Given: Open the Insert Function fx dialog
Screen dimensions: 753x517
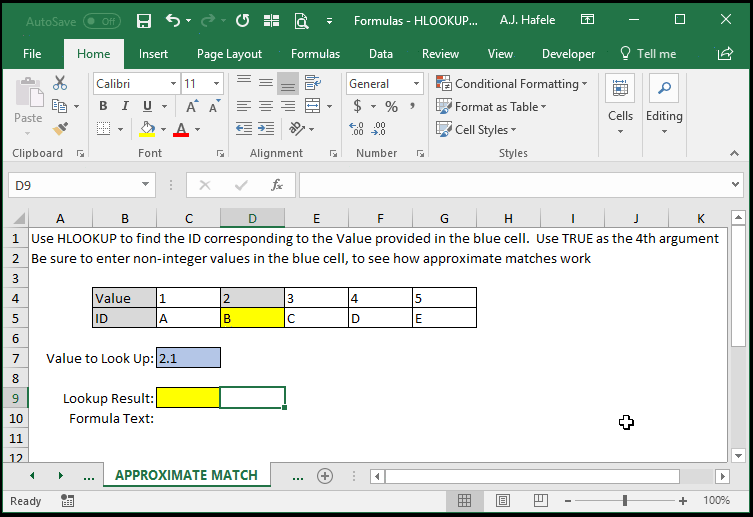Looking at the screenshot, I should tap(277, 185).
